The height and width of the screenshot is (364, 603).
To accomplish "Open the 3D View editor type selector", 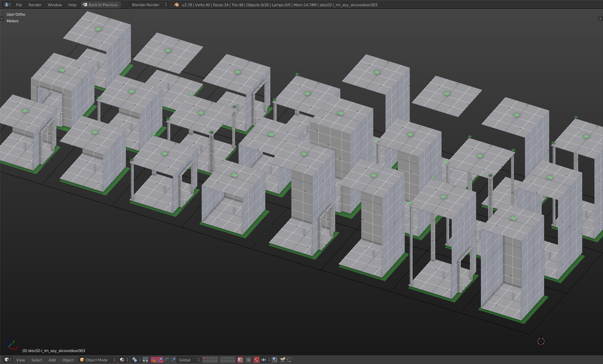I will click(8, 360).
